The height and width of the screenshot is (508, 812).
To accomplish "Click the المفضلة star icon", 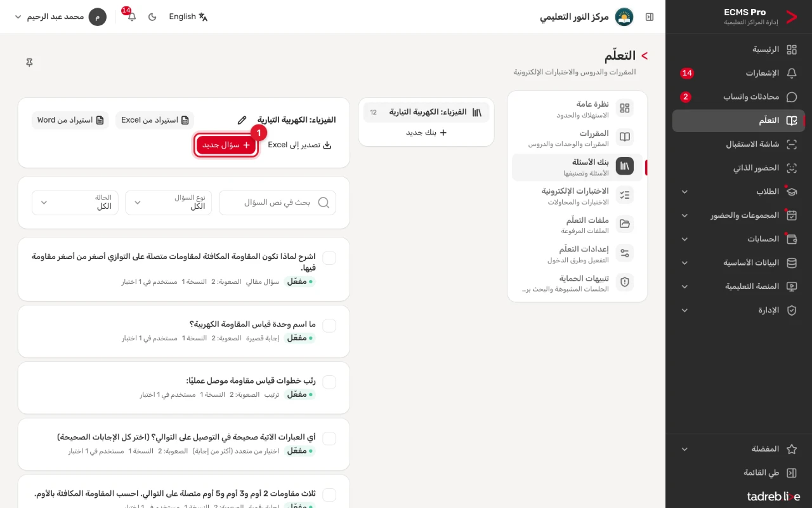I will (792, 449).
